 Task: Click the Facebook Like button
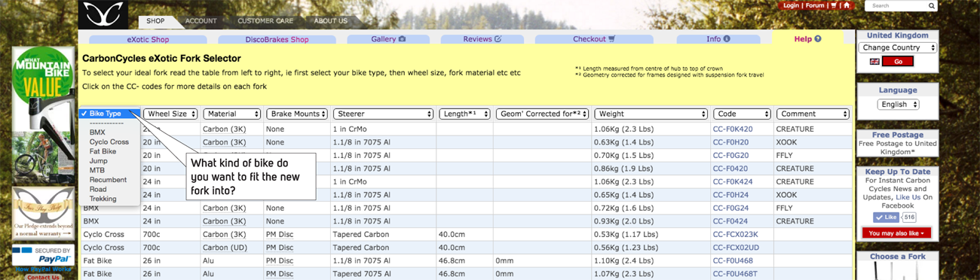(x=887, y=218)
